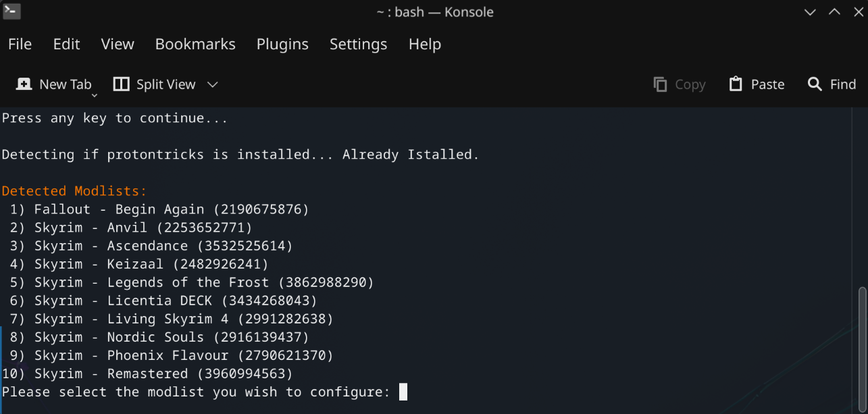Minimize the Konsole window
The width and height of the screenshot is (868, 414).
tap(810, 11)
